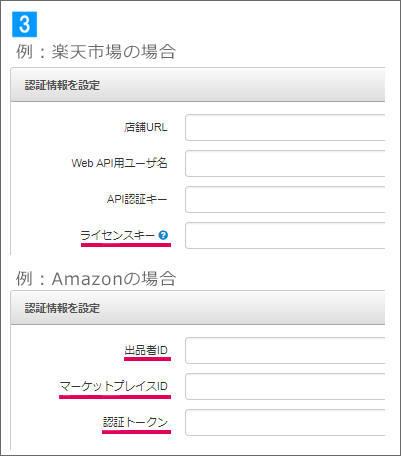
Task: Click the 出品者ID underlined label
Action: (146, 350)
